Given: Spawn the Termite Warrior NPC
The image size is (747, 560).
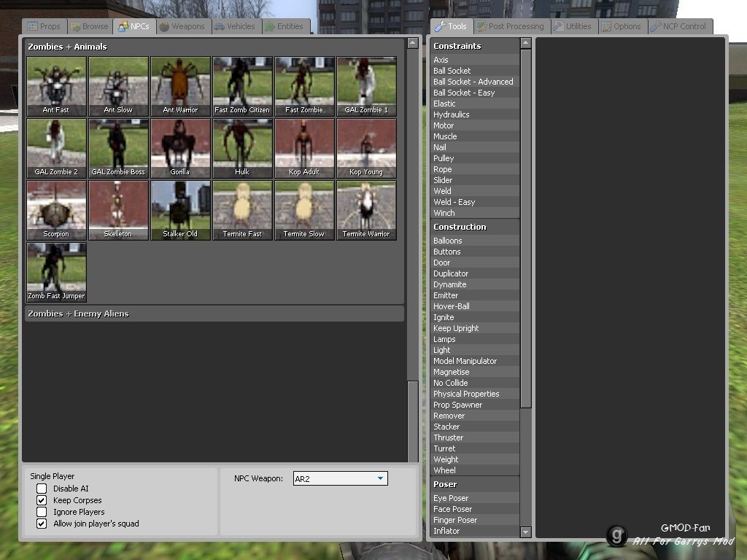Looking at the screenshot, I should (366, 210).
